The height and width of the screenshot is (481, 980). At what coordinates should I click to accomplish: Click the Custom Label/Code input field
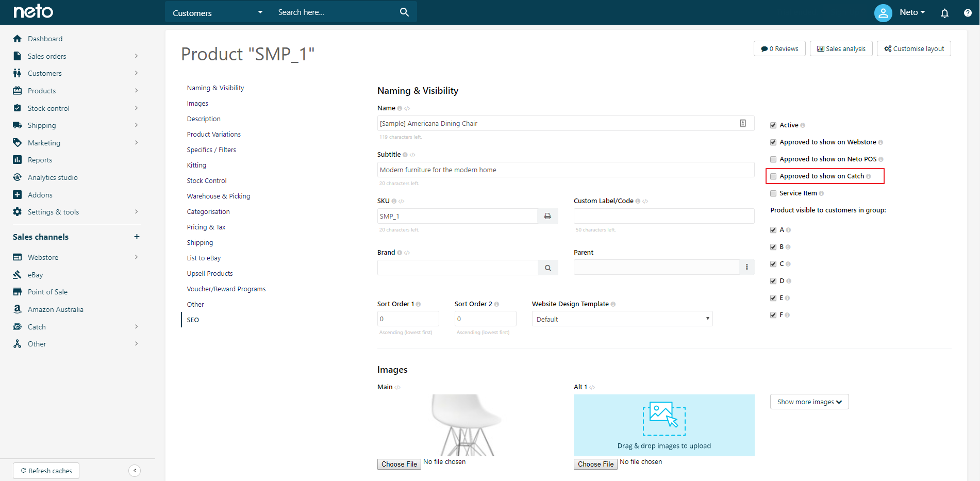click(x=664, y=216)
